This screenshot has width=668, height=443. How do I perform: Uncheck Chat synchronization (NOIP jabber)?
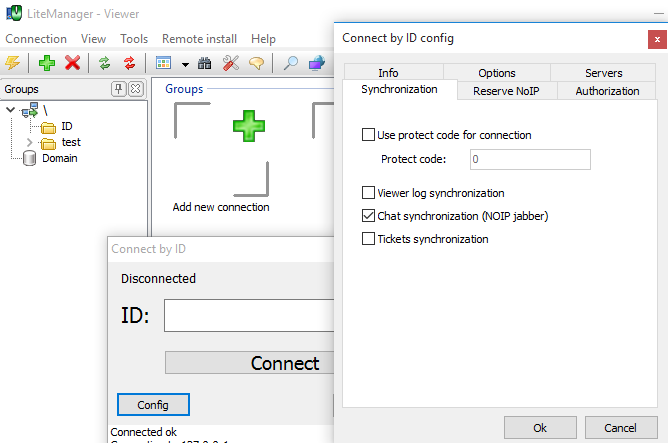coord(368,216)
